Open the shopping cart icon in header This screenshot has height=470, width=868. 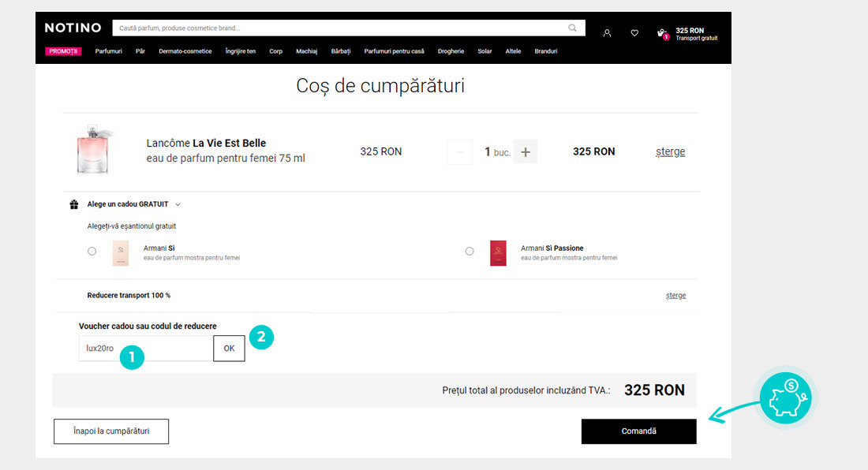tap(662, 34)
